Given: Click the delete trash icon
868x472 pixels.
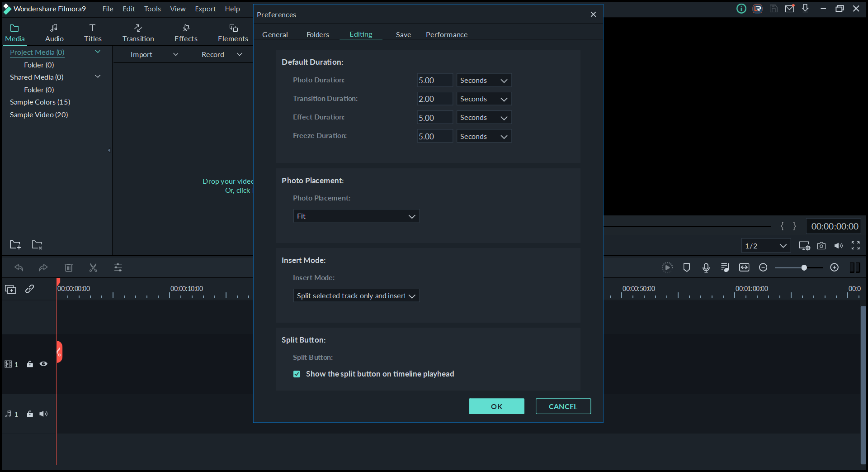Looking at the screenshot, I should point(69,267).
